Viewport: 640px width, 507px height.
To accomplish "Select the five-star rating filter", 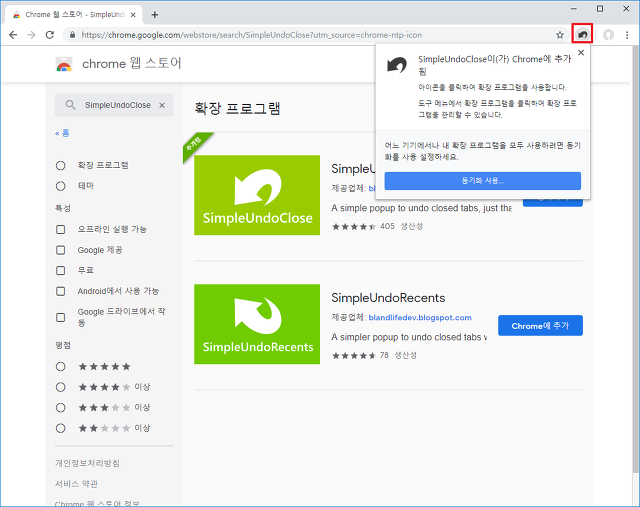I will point(60,367).
